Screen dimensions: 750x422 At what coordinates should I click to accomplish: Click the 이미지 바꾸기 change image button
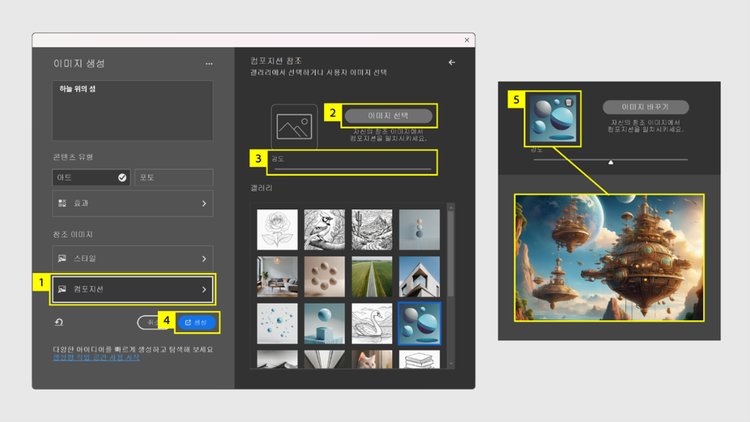click(x=646, y=107)
